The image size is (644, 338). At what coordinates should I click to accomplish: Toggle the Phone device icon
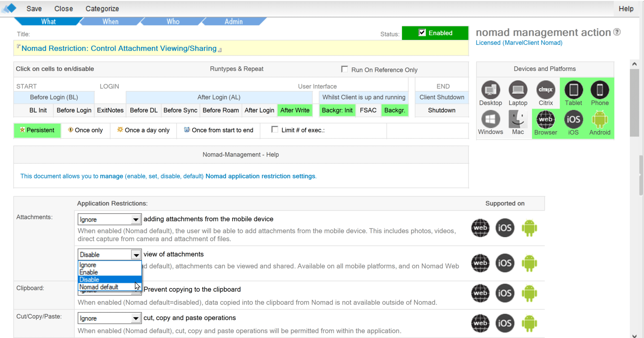[600, 90]
